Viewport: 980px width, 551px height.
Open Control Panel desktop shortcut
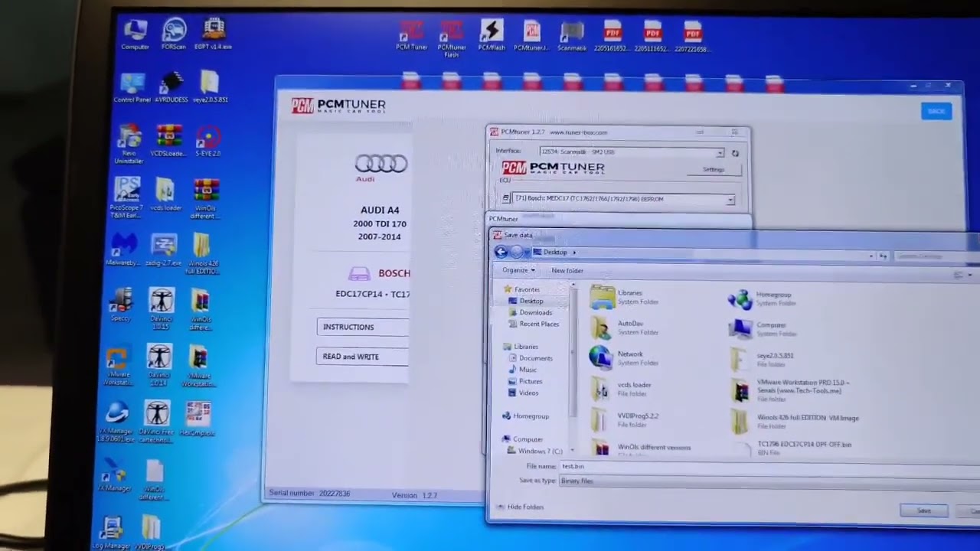click(132, 88)
